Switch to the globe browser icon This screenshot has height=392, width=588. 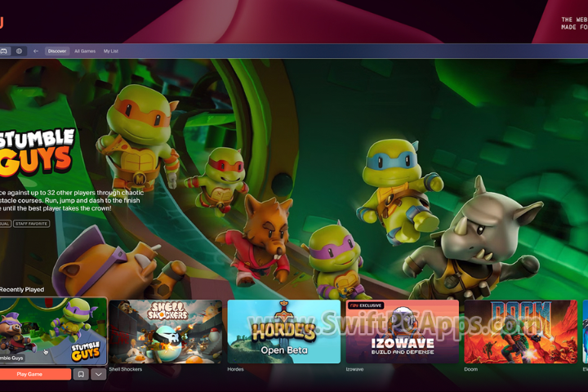19,51
